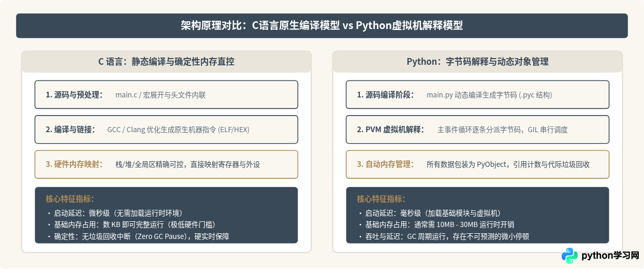Click the label 2. PVM 虚拟机解释：
Viewport: 644px width, 269px height.
[x=391, y=130]
